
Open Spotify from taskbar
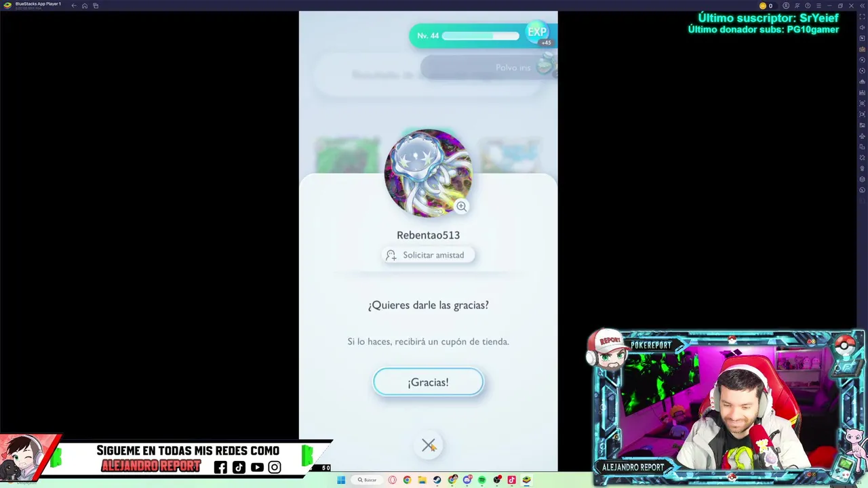(x=481, y=480)
